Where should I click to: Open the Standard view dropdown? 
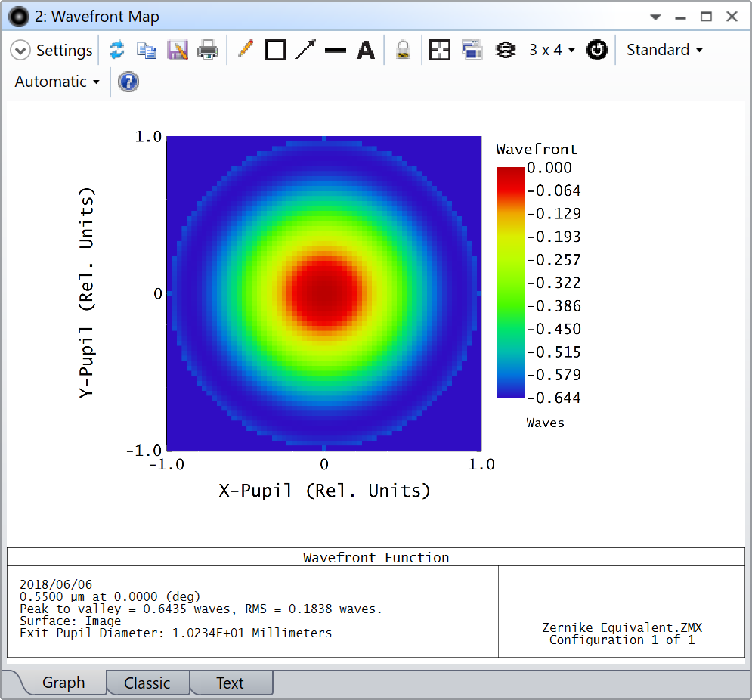tap(663, 49)
